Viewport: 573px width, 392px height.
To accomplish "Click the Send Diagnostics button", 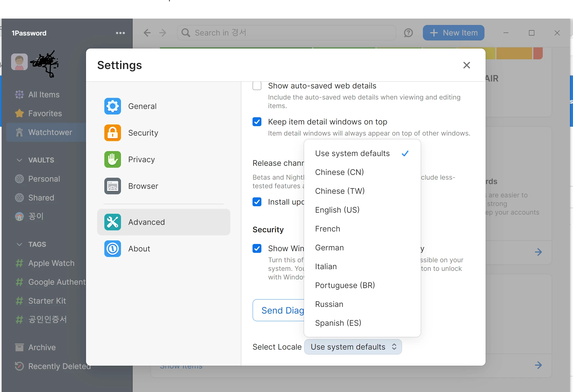I will [279, 310].
